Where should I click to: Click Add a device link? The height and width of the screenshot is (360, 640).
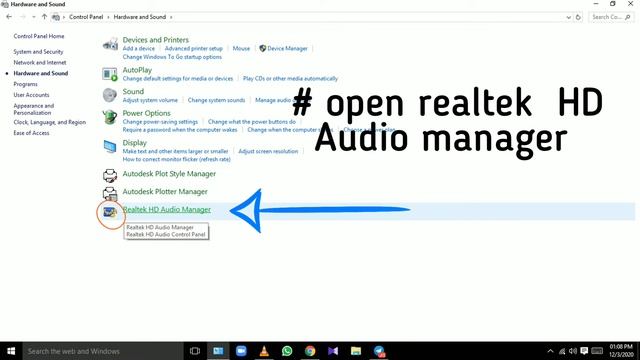point(139,49)
